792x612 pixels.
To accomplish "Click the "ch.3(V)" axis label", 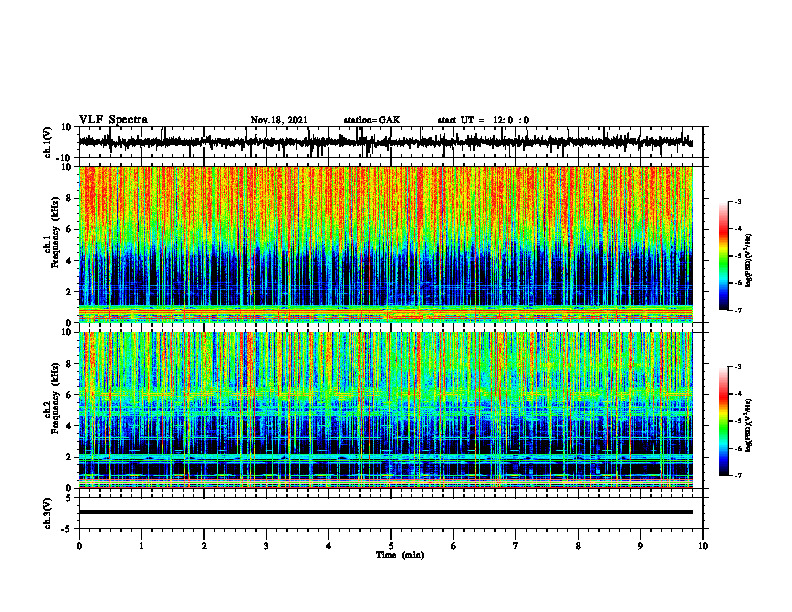I will coord(48,514).
